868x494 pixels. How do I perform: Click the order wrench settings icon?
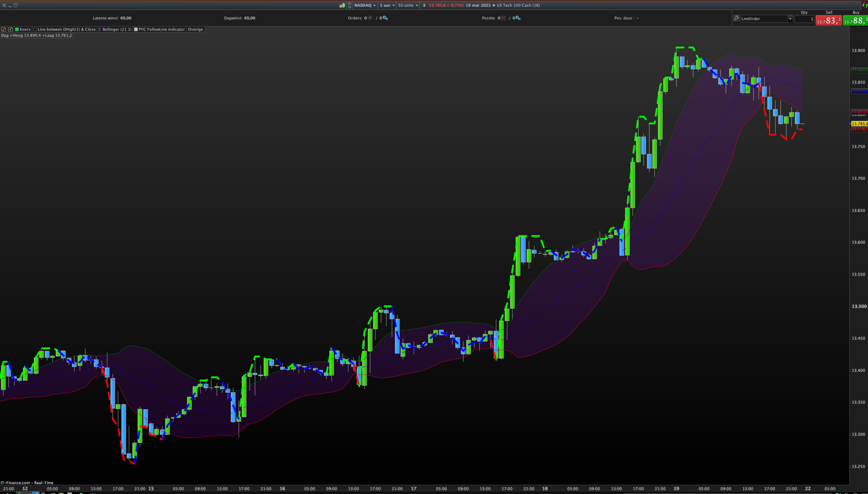(x=736, y=18)
